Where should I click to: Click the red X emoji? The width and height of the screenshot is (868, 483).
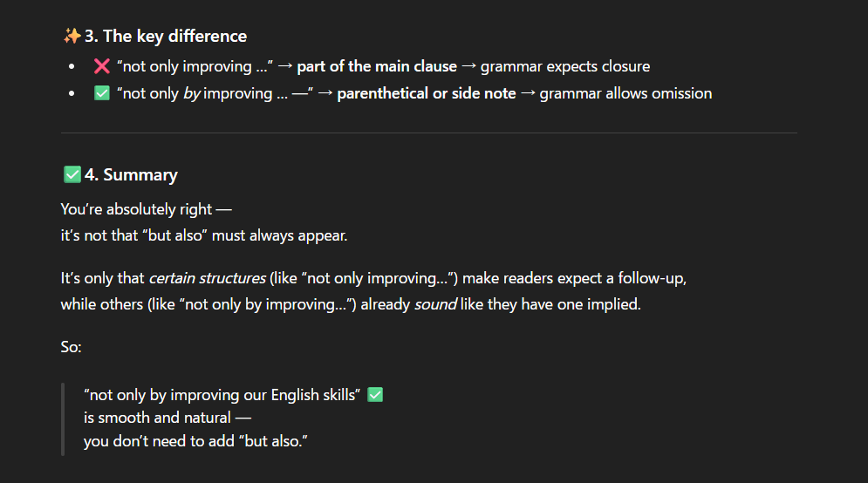click(x=101, y=66)
